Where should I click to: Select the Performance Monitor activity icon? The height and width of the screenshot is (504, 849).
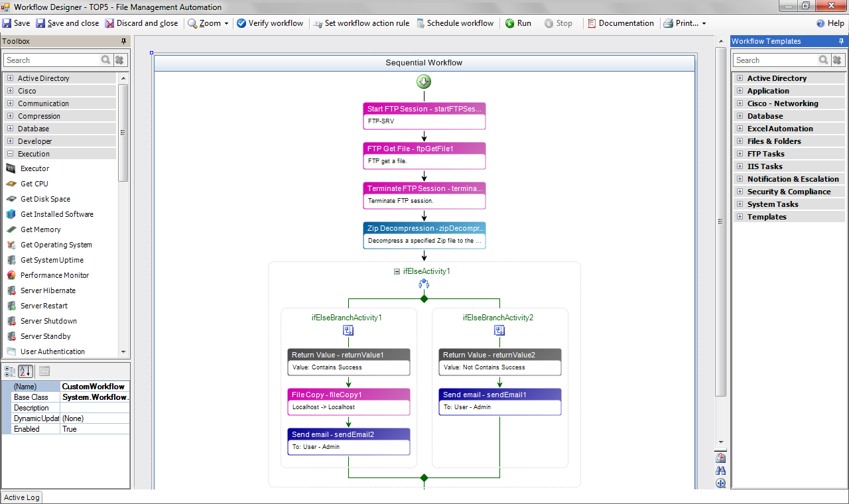tap(12, 275)
